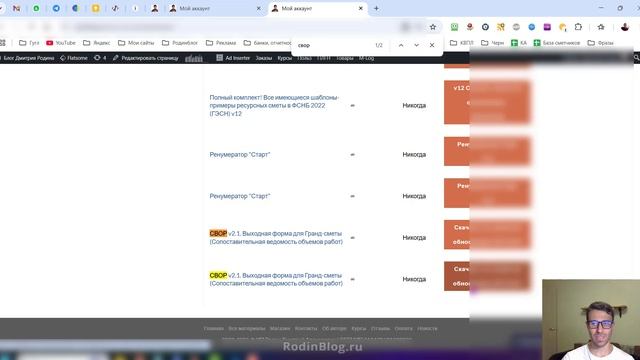Open the WordPress updates counter showing 4

coord(100,58)
